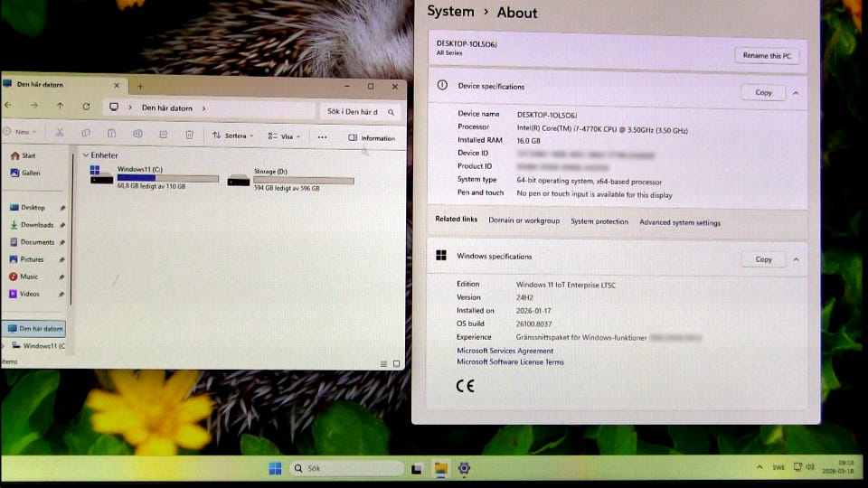Open the Advanced system settings link
The height and width of the screenshot is (488, 868).
[680, 222]
